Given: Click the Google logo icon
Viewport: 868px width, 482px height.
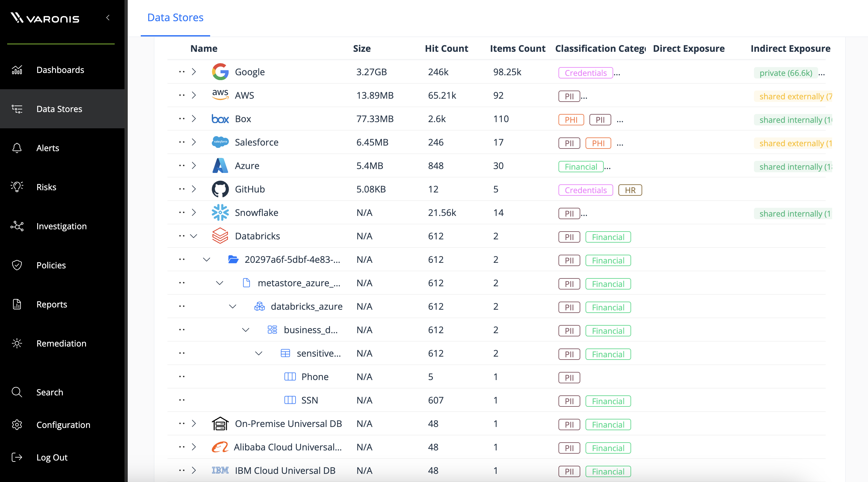Looking at the screenshot, I should point(220,72).
